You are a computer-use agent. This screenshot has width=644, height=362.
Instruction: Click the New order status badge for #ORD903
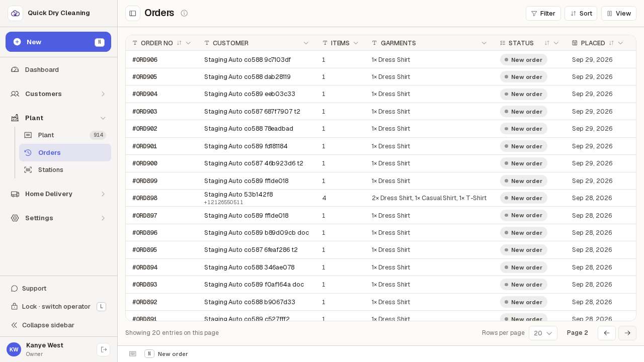(x=524, y=111)
